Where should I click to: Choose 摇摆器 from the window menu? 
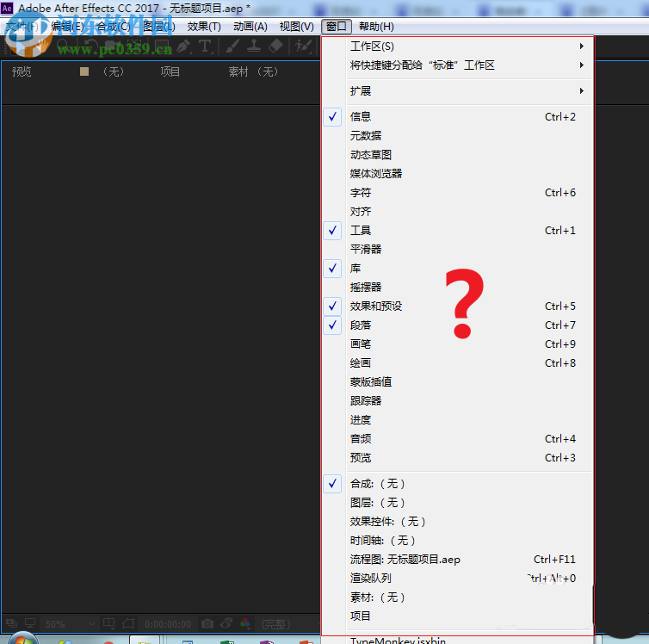[x=458, y=288]
